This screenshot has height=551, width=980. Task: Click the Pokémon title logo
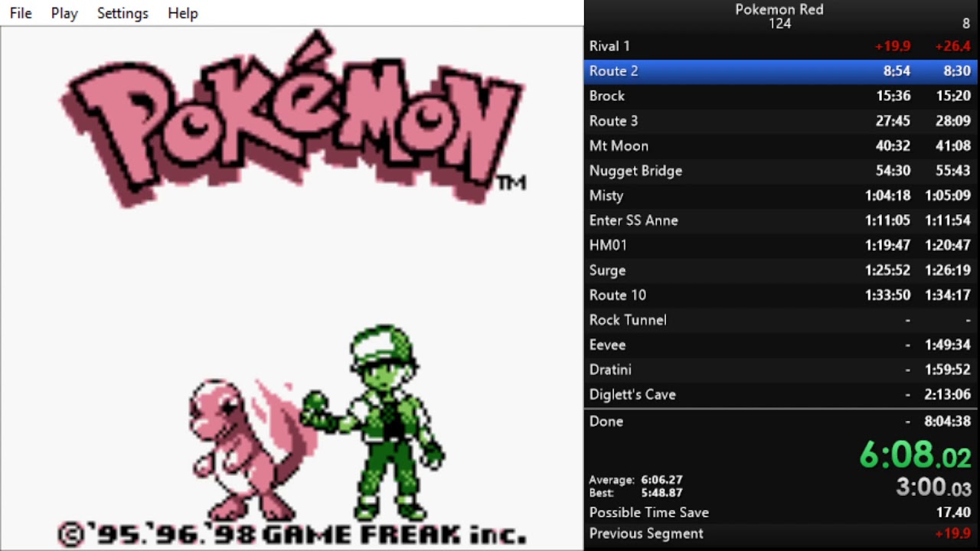[x=294, y=119]
